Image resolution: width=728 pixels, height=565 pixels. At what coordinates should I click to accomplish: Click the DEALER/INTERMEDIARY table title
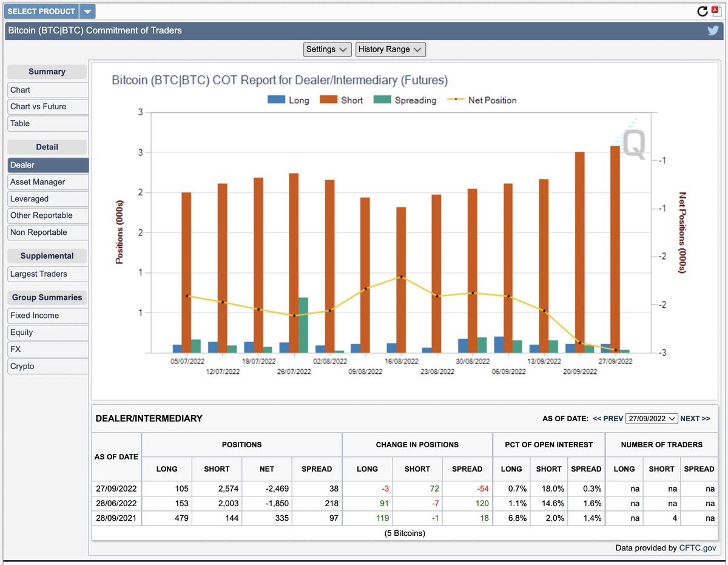149,419
